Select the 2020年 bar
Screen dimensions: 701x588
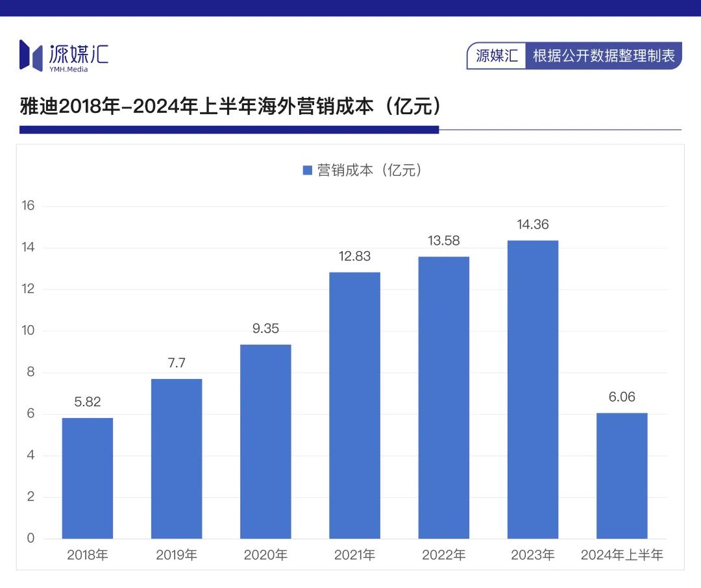(x=265, y=441)
